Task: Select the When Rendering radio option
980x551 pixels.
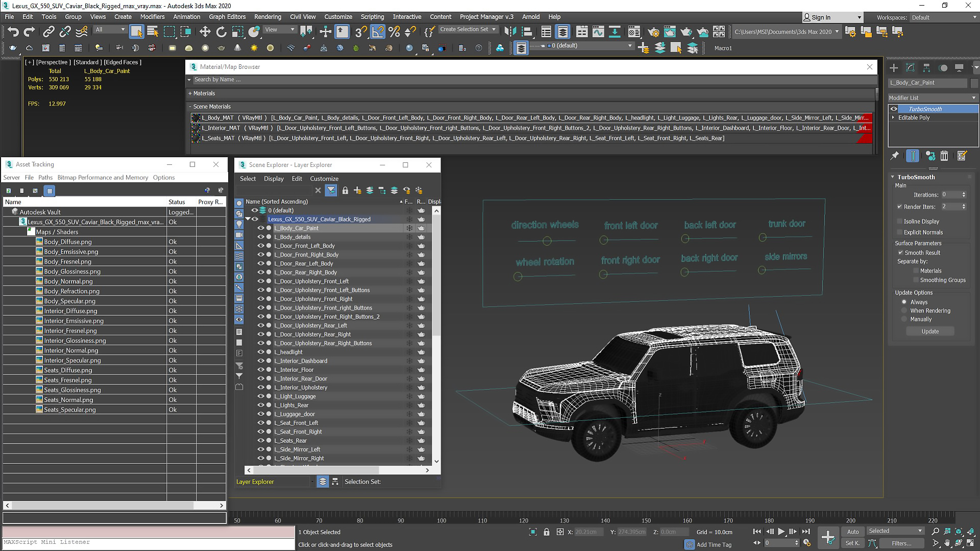Action: pyautogui.click(x=904, y=311)
